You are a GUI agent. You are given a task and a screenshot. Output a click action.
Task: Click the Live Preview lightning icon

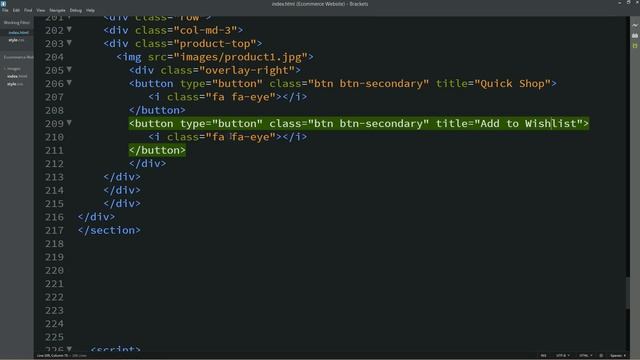coord(635,25)
